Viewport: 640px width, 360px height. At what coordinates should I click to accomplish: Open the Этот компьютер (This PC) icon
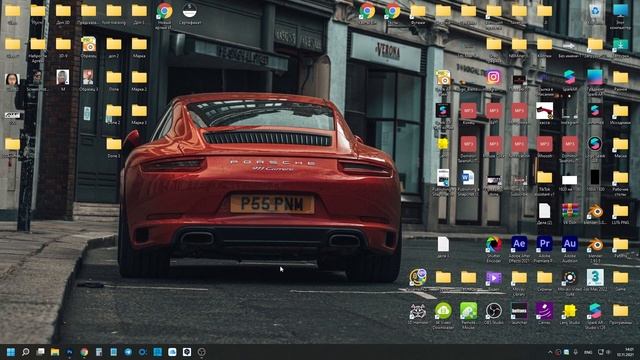pos(620,10)
